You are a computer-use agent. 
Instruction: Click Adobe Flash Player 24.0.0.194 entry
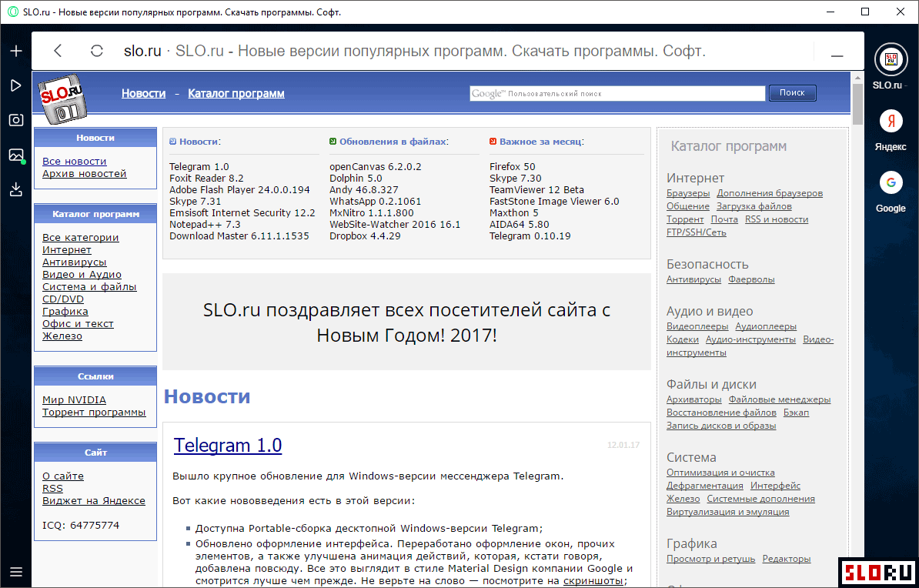(239, 190)
